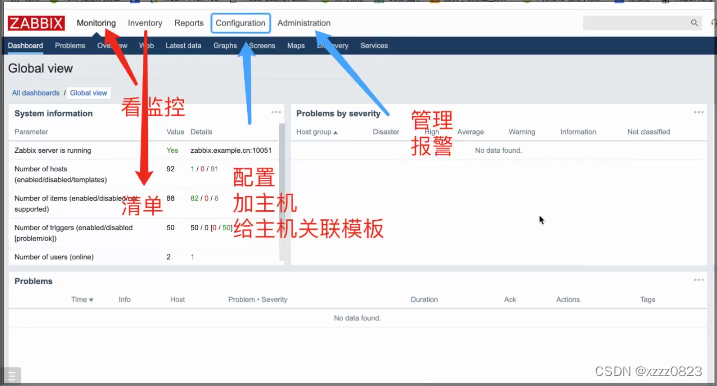Image resolution: width=717 pixels, height=386 pixels.
Task: Sort by Host group column
Action: coord(317,132)
